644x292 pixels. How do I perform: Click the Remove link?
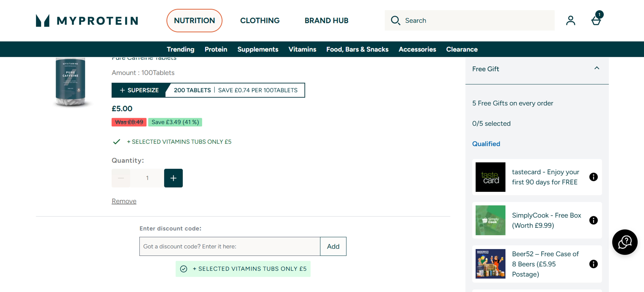click(x=124, y=201)
